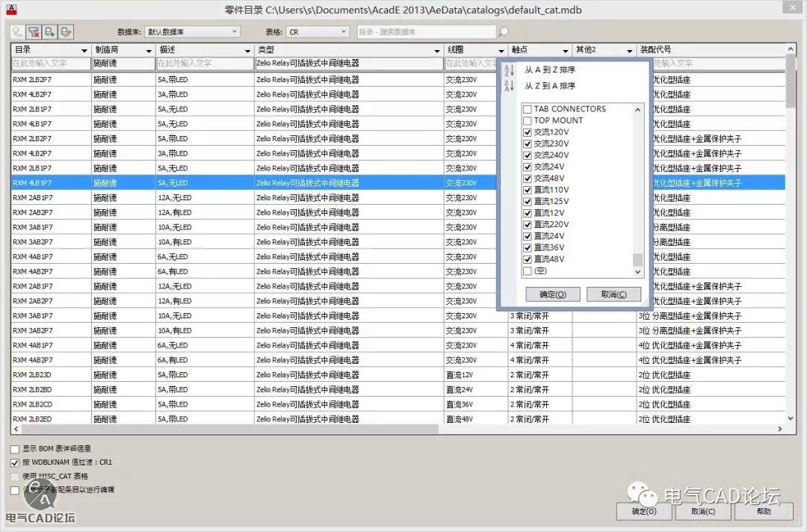Viewport: 807px width, 532px height.
Task: Click the Z到A sort descending icon
Action: 510,86
